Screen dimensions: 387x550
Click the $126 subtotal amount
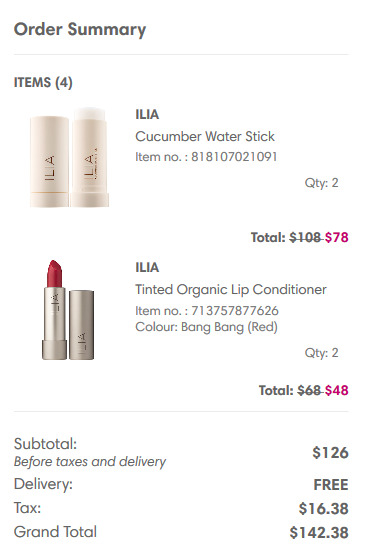click(x=330, y=452)
